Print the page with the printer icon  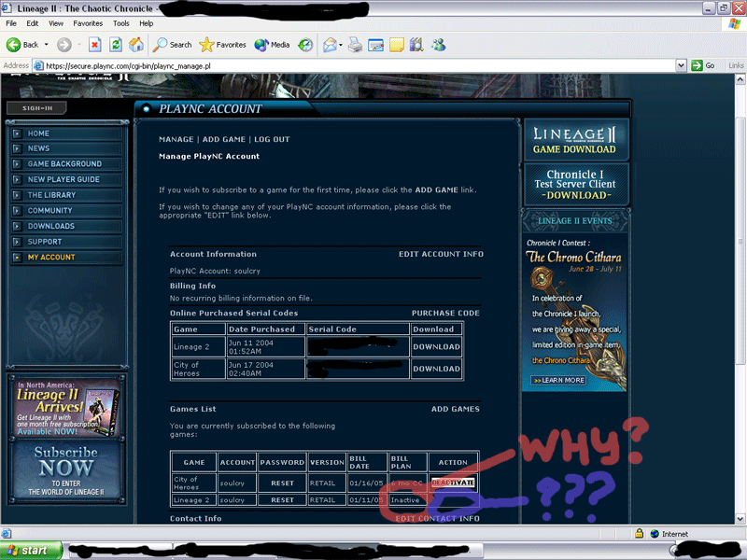coord(355,45)
